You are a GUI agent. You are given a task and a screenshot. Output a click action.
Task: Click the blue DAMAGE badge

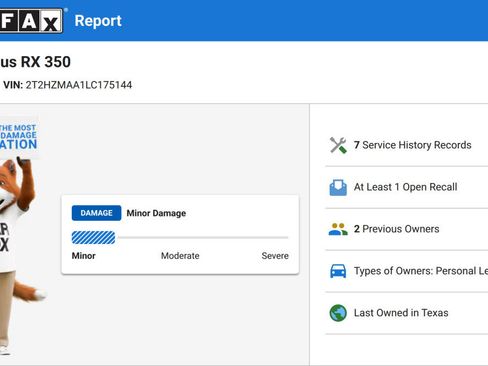tap(96, 213)
